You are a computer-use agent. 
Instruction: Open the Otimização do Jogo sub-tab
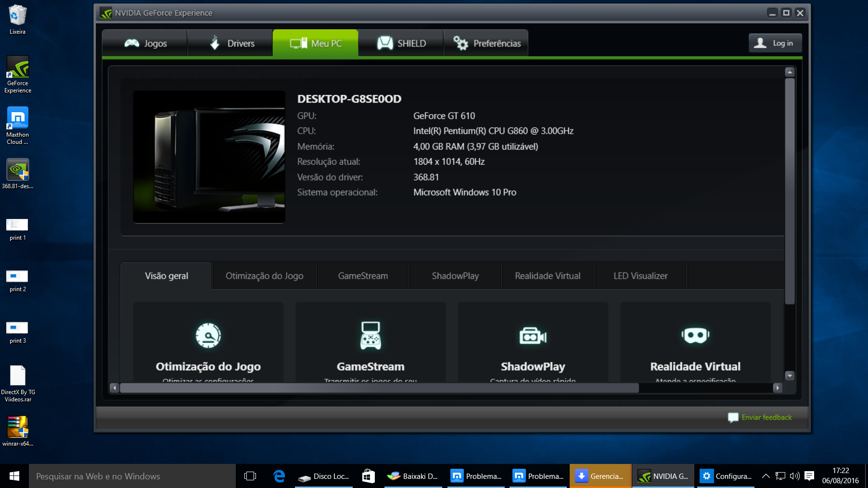[264, 276]
